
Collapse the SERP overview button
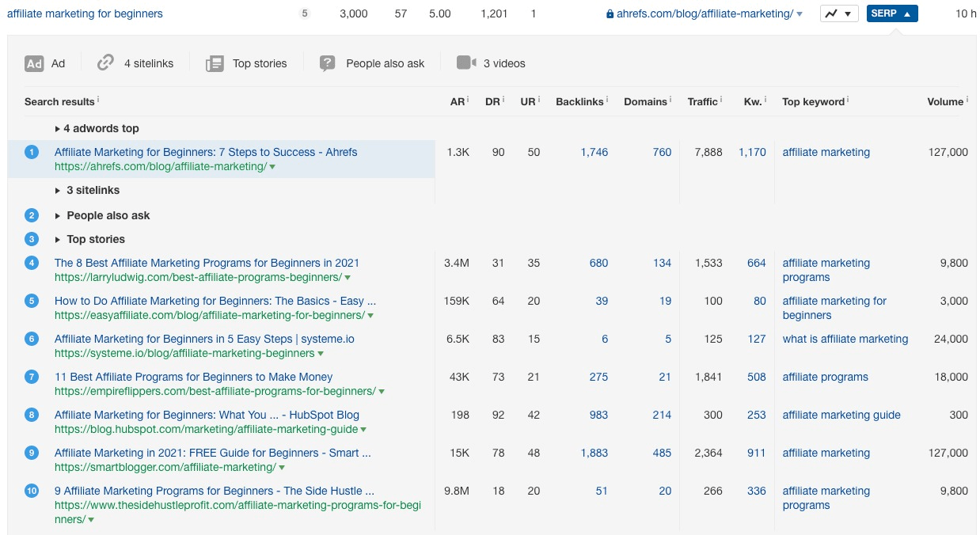[x=892, y=13]
